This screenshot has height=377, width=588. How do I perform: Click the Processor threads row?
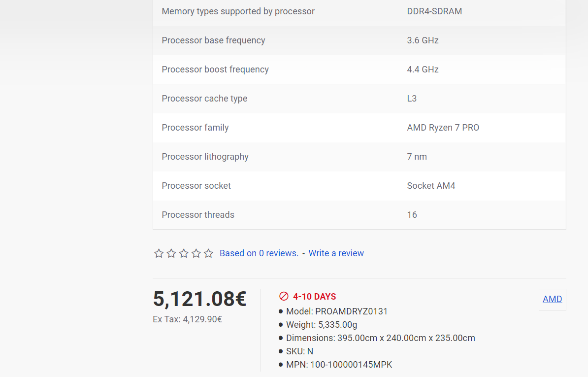(x=359, y=215)
